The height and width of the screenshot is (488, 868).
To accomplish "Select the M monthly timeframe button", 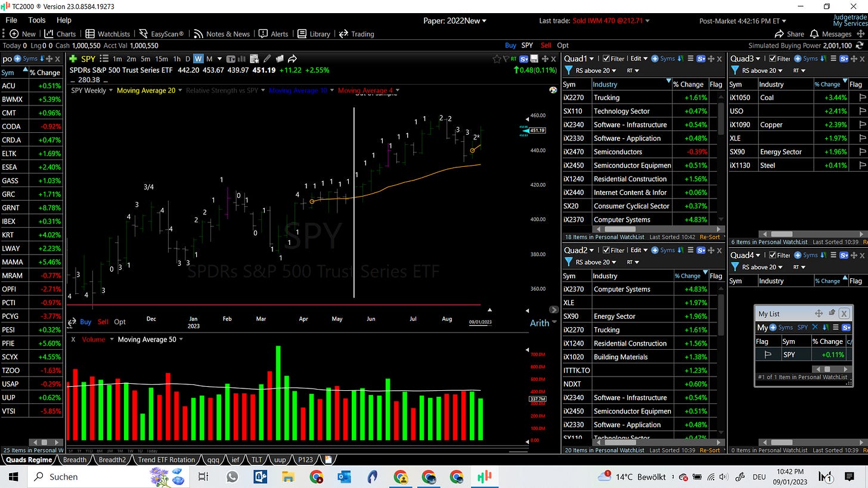I will 209,58.
